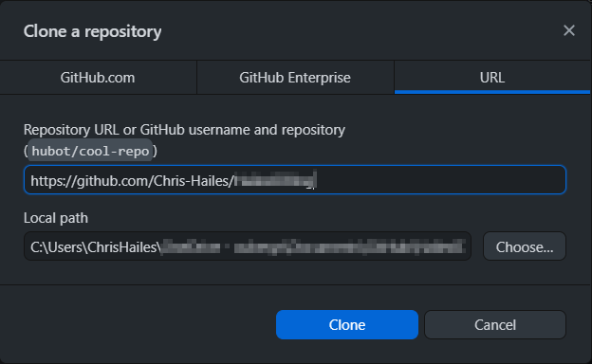Image resolution: width=592 pixels, height=364 pixels.
Task: Open the GitHub Enterprise tab
Action: (x=295, y=78)
